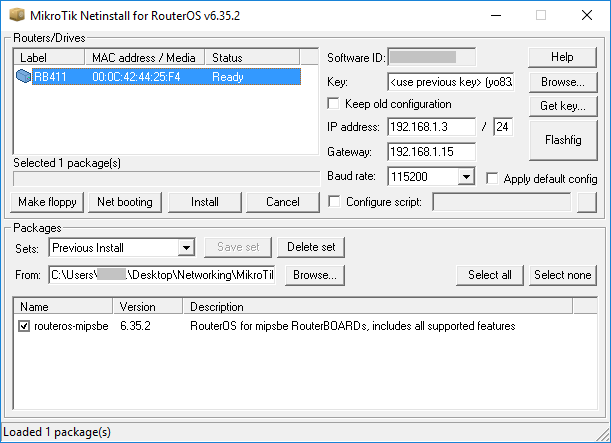Click the Help button

(562, 57)
